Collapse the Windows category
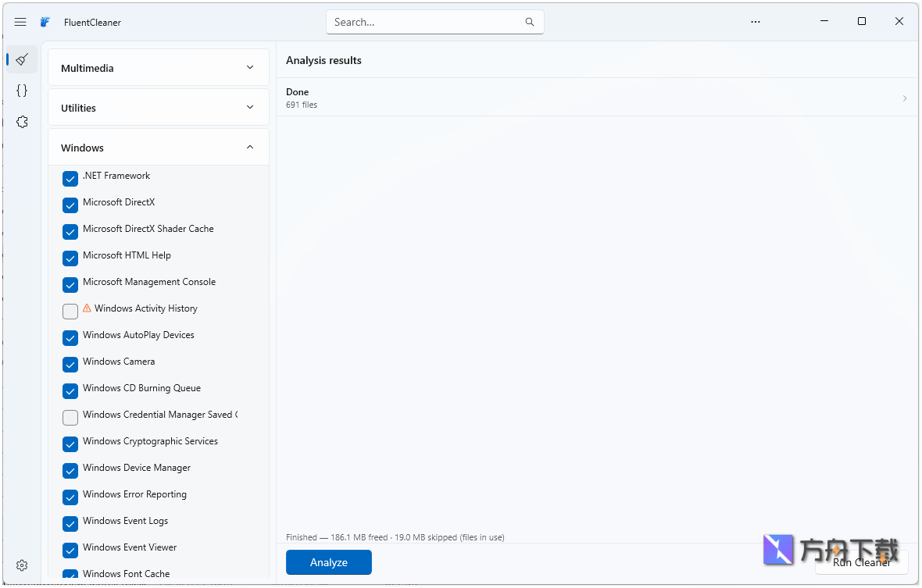922x588 pixels. [x=158, y=148]
